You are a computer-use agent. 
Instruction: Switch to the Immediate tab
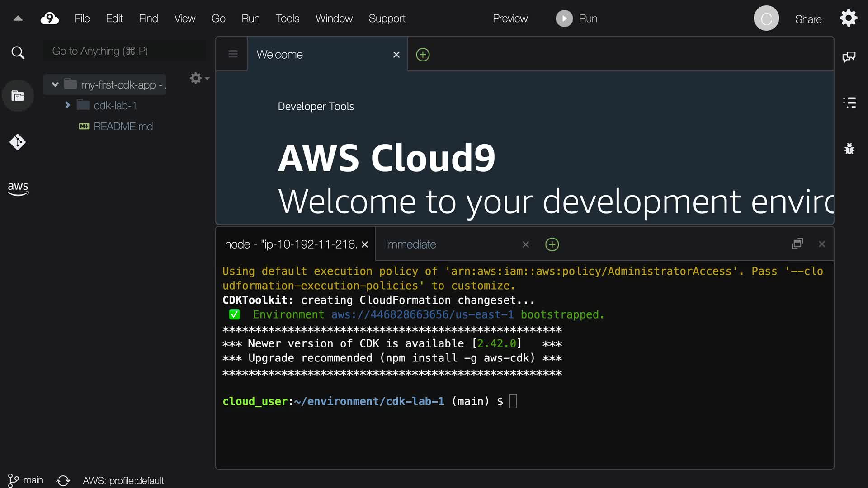coord(410,244)
